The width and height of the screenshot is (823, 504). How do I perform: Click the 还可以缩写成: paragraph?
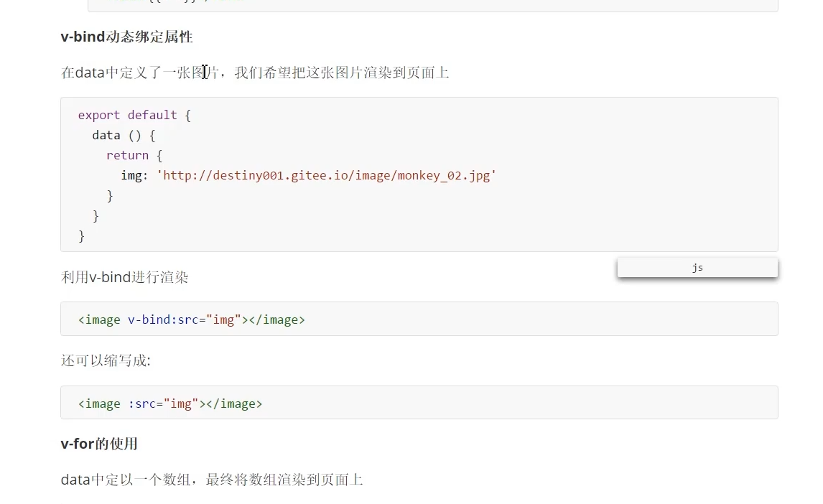(106, 360)
